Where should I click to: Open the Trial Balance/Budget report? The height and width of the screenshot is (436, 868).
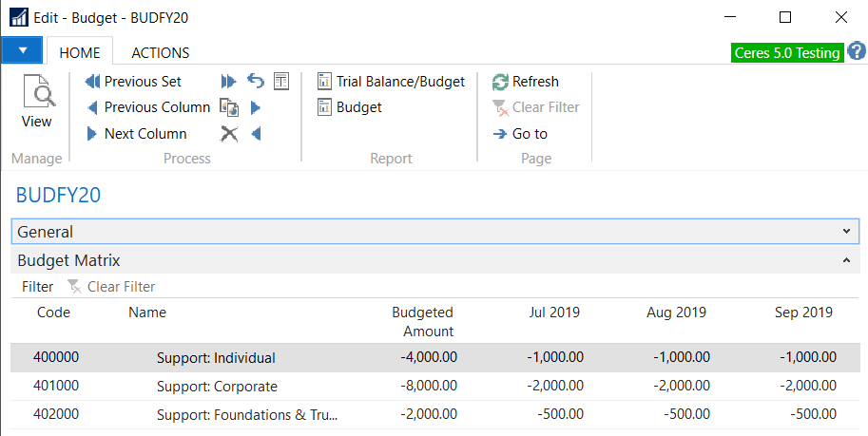point(391,82)
